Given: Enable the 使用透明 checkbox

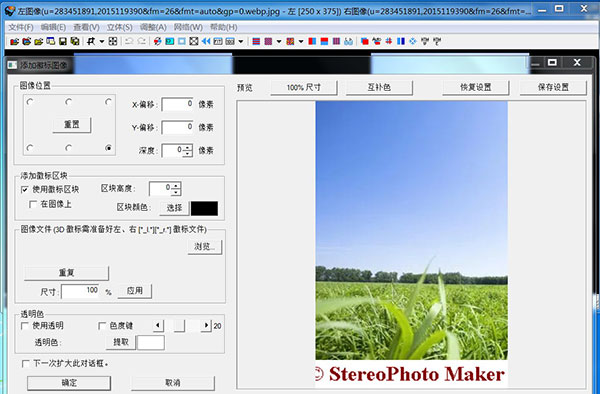Looking at the screenshot, I should pyautogui.click(x=25, y=326).
